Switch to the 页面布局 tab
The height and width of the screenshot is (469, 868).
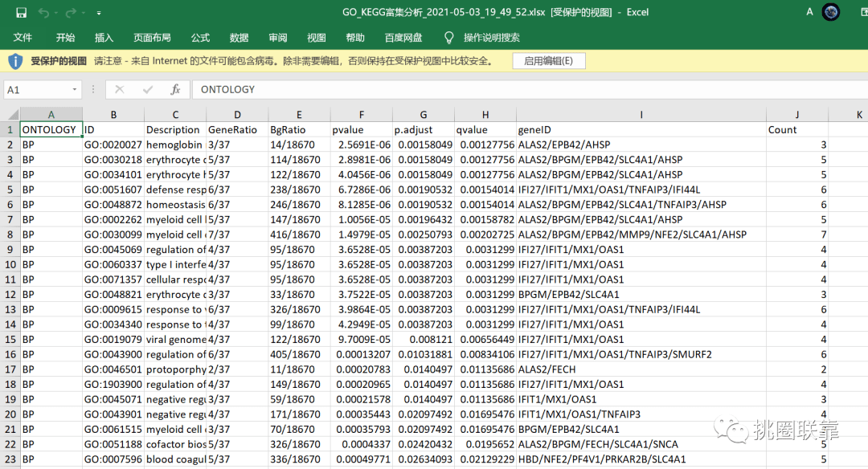pos(152,38)
